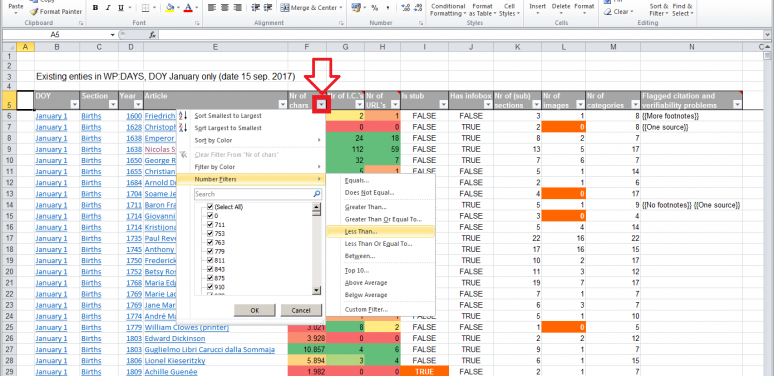This screenshot has width=774, height=376.
Task: Apply bold formatting
Action: 95,7
